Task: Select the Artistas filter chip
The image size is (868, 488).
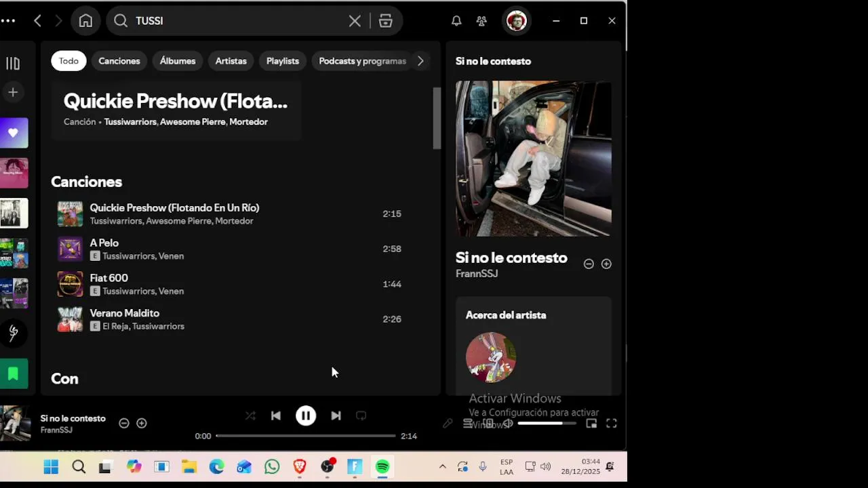Action: click(x=231, y=61)
